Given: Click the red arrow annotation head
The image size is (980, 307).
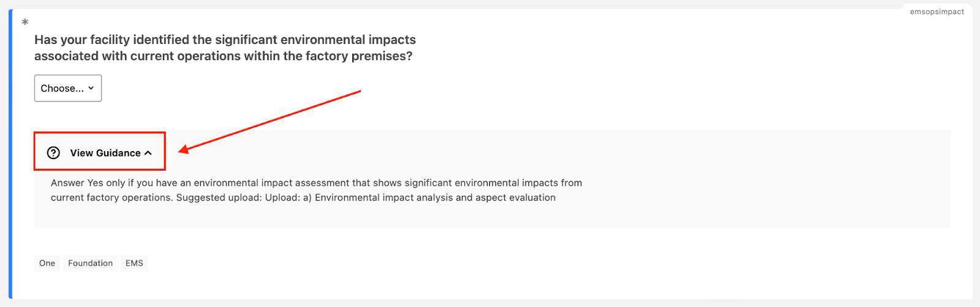Looking at the screenshot, I should point(183,150).
